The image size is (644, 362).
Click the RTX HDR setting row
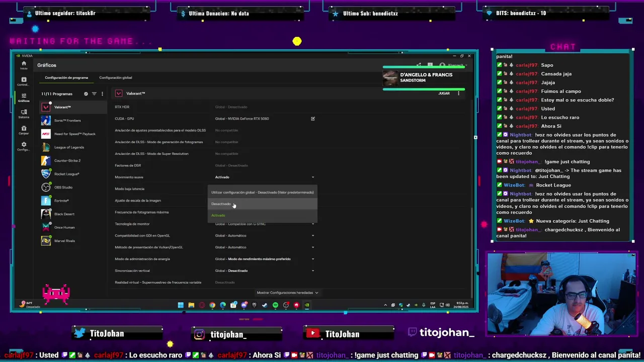click(215, 107)
